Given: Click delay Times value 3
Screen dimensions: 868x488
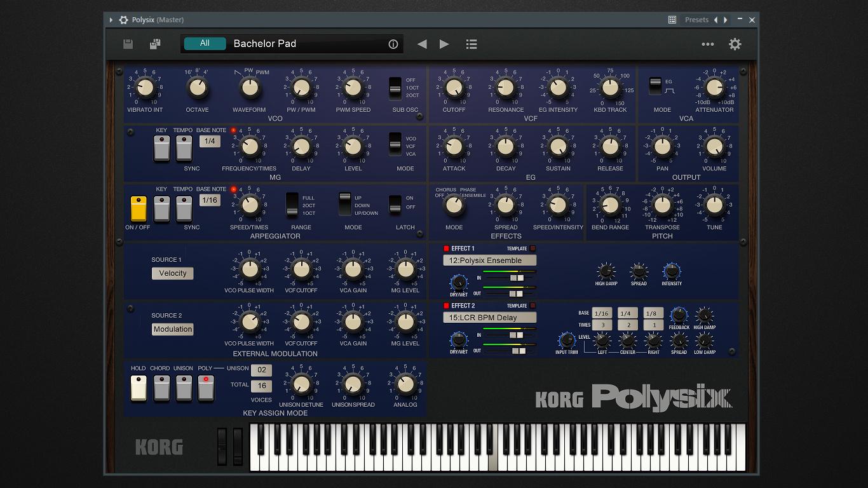Looking at the screenshot, I should pyautogui.click(x=602, y=325).
